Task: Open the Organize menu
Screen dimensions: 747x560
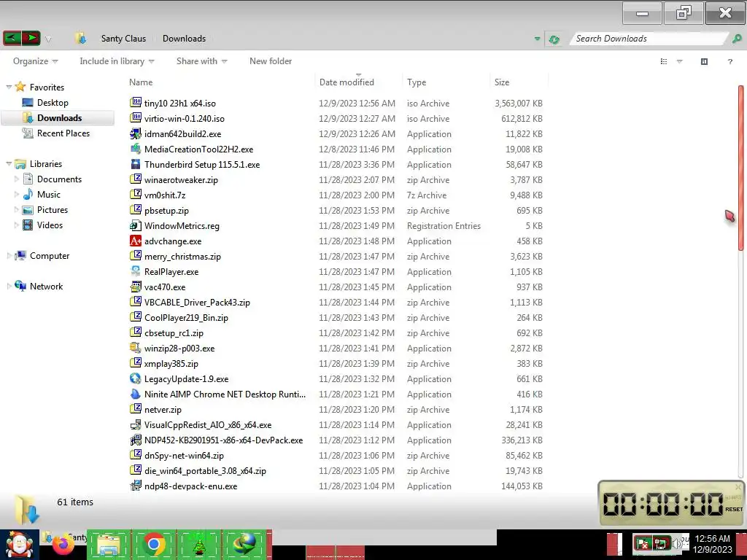Action: pos(36,61)
